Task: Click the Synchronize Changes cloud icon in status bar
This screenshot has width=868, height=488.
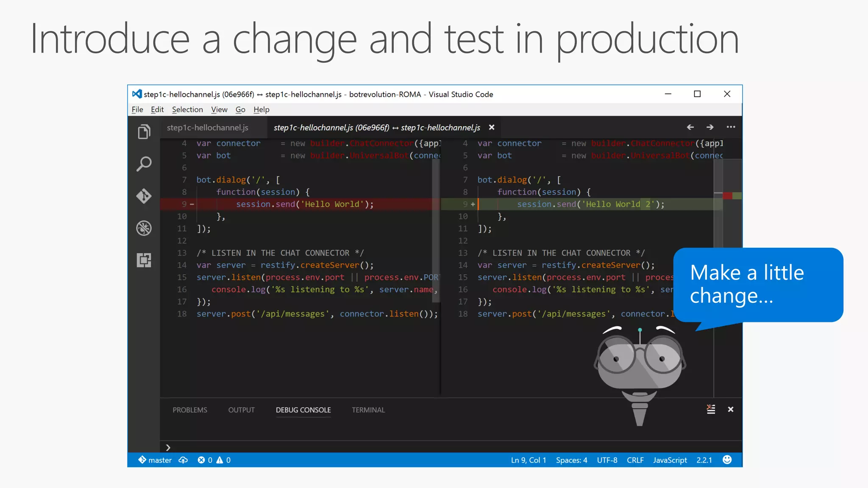Action: coord(183,460)
